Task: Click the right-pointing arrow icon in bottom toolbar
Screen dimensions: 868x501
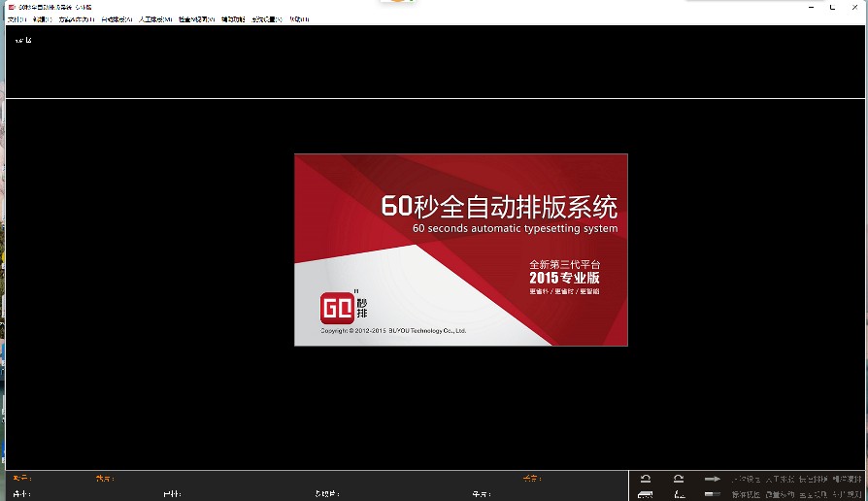Action: (x=712, y=479)
